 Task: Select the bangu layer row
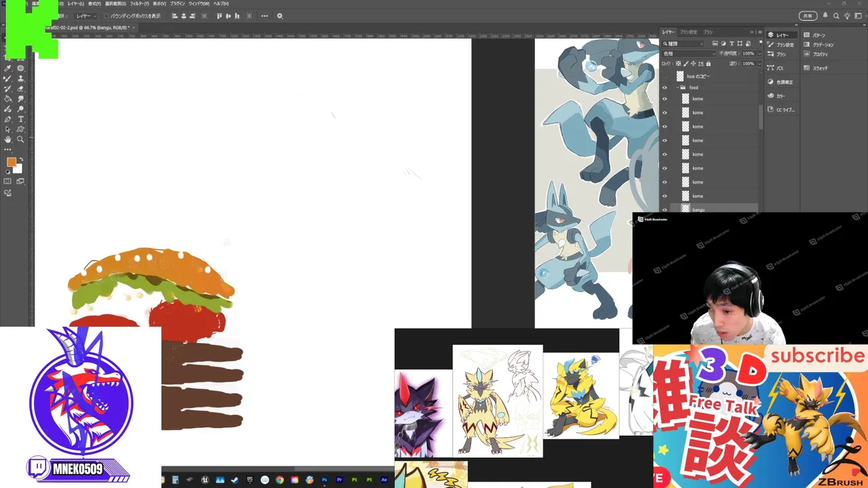(x=715, y=209)
